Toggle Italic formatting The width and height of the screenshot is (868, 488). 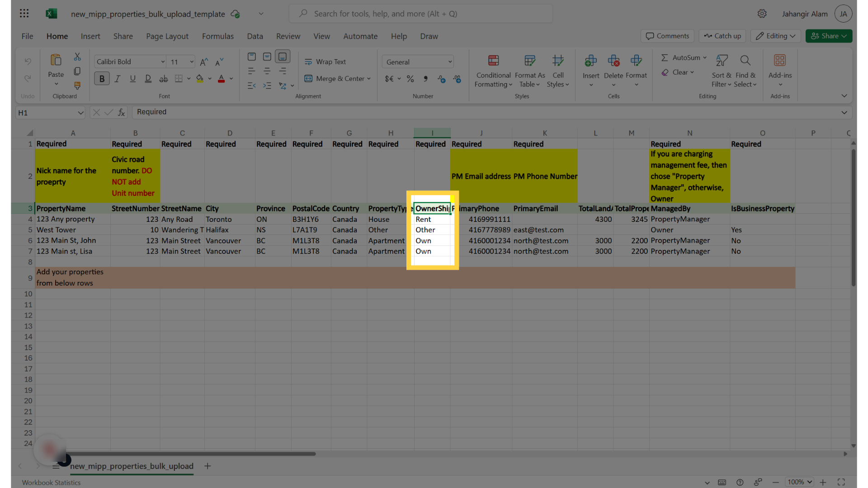(x=117, y=79)
